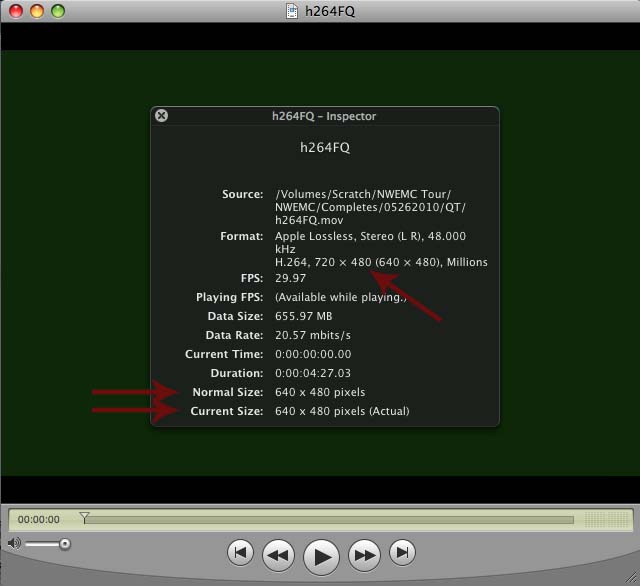Jump to the beginning of the movie
This screenshot has width=640, height=586.
tap(240, 553)
